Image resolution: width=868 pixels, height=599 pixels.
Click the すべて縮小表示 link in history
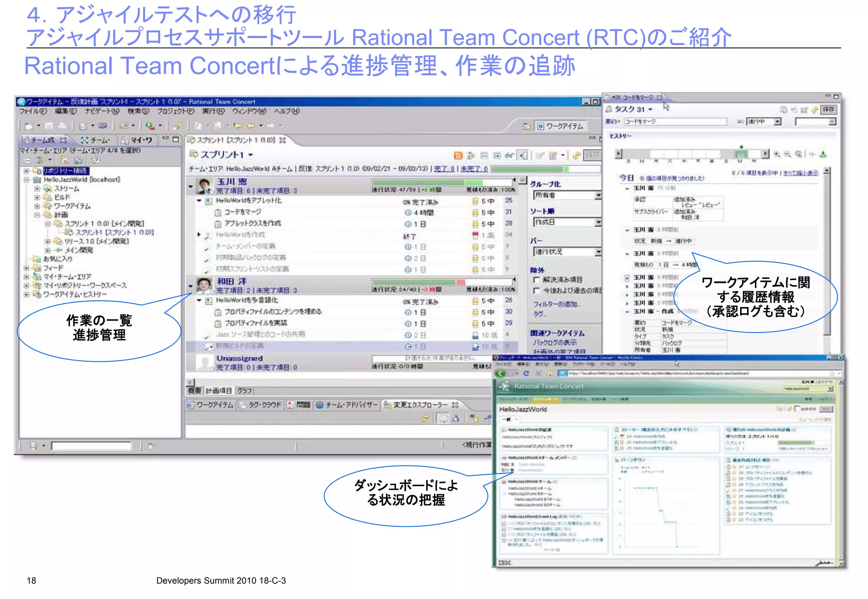[x=800, y=173]
